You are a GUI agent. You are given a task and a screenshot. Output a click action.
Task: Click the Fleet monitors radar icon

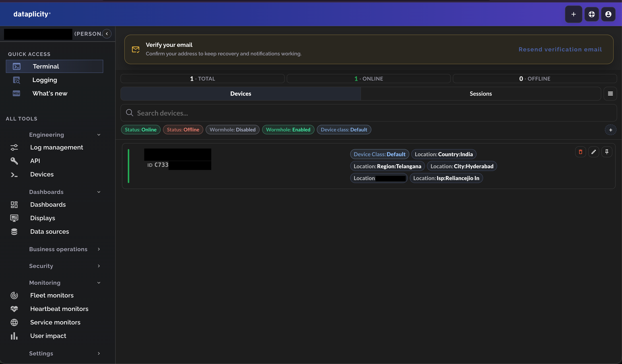pyautogui.click(x=14, y=295)
